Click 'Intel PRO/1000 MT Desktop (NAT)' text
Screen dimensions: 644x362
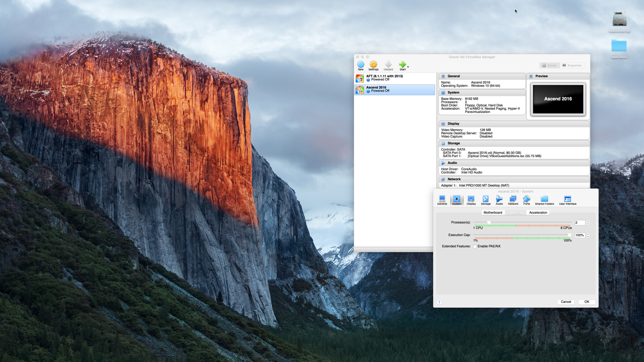484,186
